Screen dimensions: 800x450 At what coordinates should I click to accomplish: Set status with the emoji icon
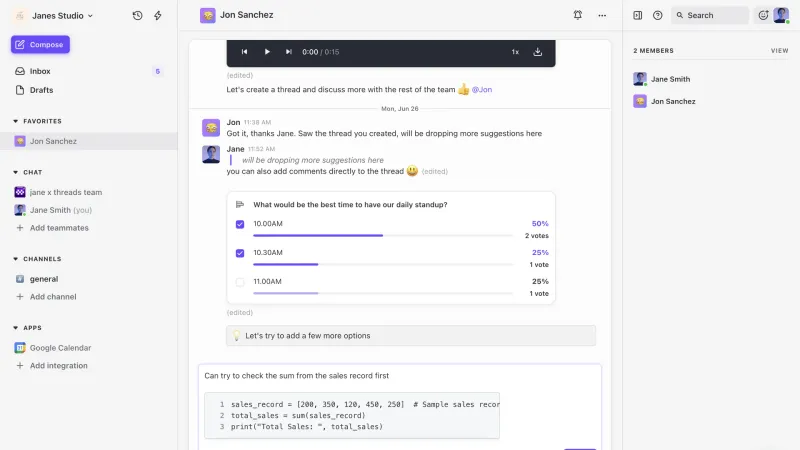763,15
